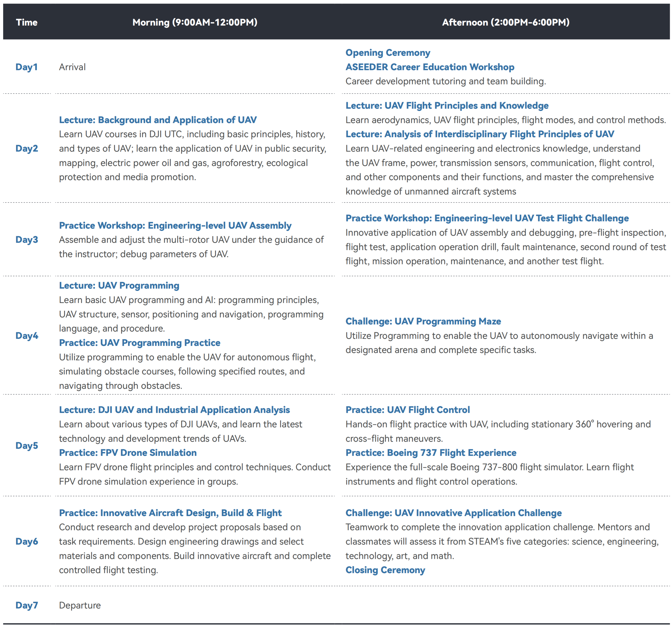The height and width of the screenshot is (629, 672).
Task: Select Practice: FPV Drone Simulation
Action: tap(128, 453)
